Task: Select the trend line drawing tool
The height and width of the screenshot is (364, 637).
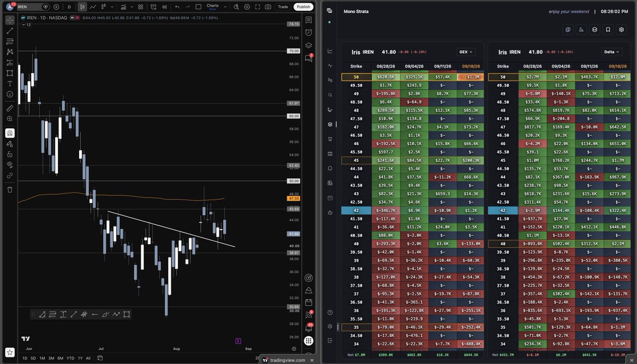Action: tap(10, 31)
